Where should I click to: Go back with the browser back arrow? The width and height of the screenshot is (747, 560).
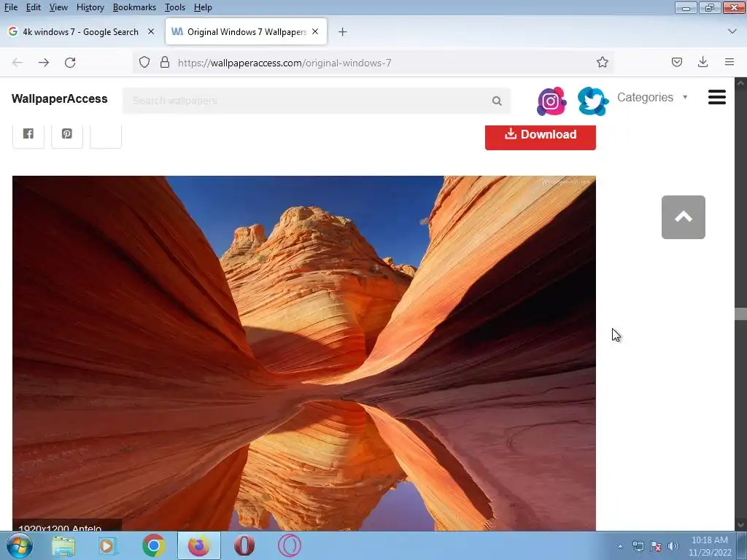[18, 63]
